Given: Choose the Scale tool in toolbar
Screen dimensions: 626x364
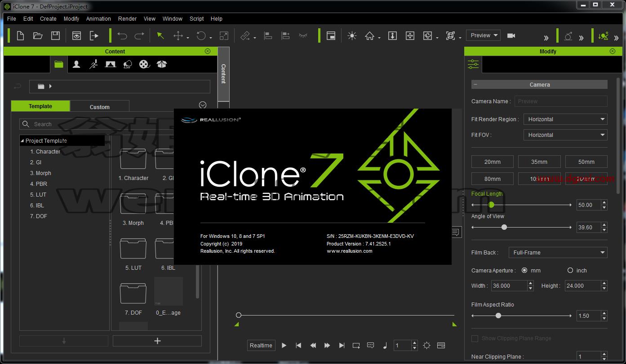Looking at the screenshot, I should pyautogui.click(x=224, y=36).
